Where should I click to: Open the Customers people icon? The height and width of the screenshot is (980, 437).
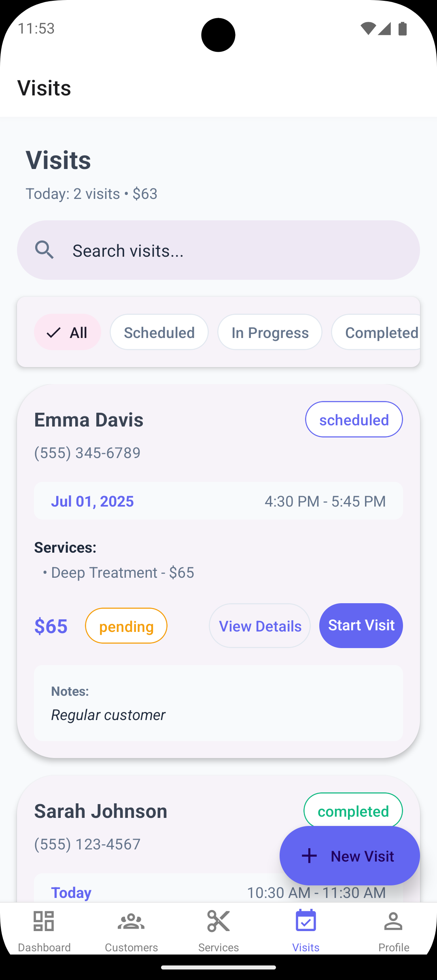point(131,921)
